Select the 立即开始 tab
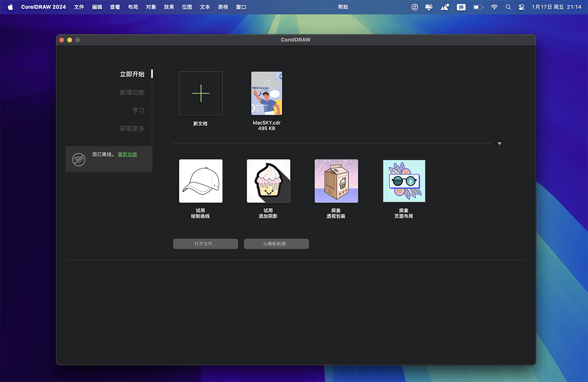Image resolution: width=588 pixels, height=382 pixels. 132,74
